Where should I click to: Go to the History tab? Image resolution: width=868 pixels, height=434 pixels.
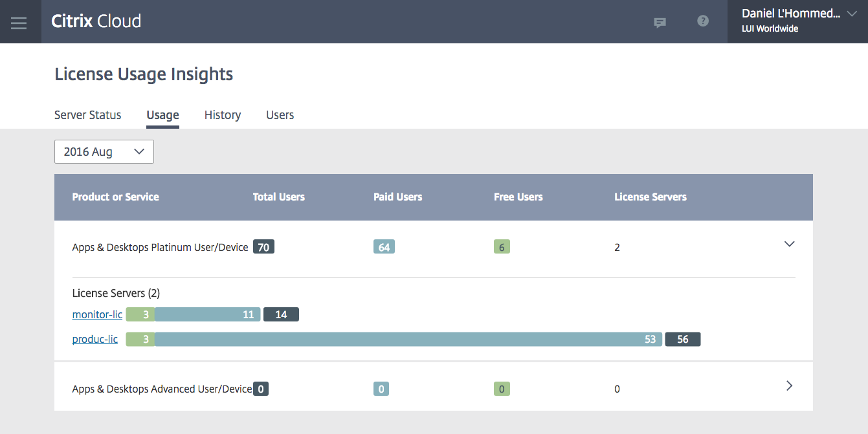pyautogui.click(x=223, y=115)
